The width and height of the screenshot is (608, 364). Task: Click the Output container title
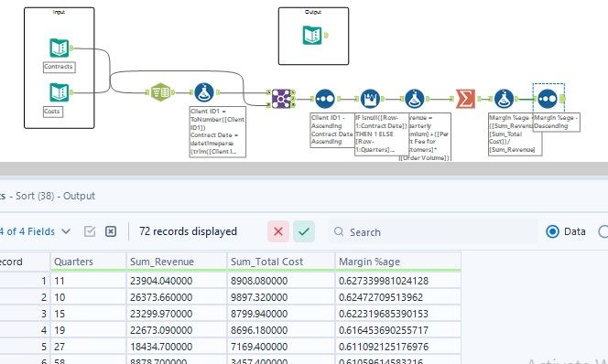coord(313,12)
